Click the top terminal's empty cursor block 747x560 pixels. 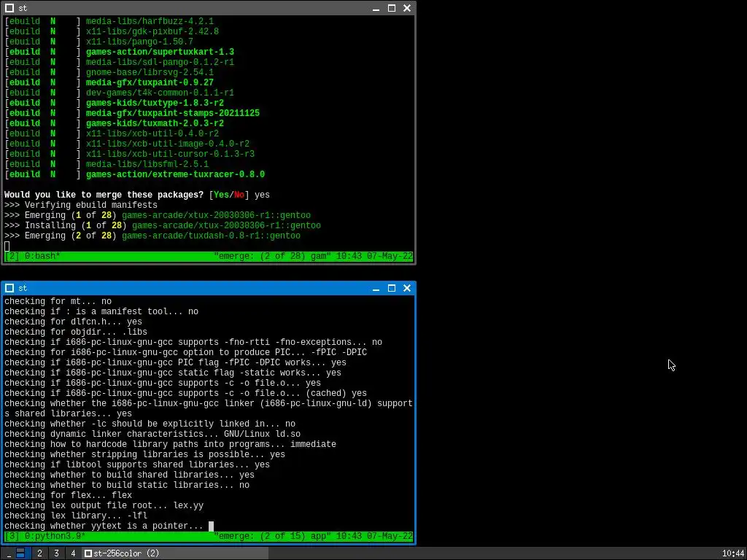point(7,246)
